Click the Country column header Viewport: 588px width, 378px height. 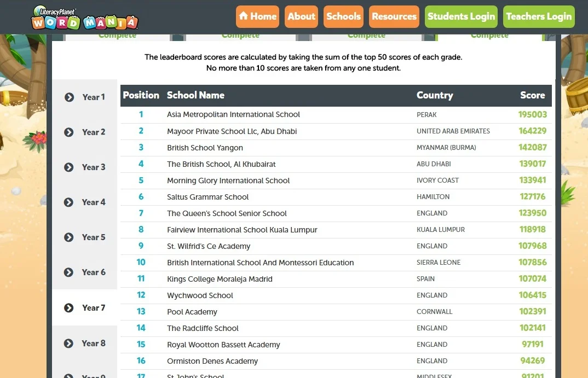click(x=435, y=95)
